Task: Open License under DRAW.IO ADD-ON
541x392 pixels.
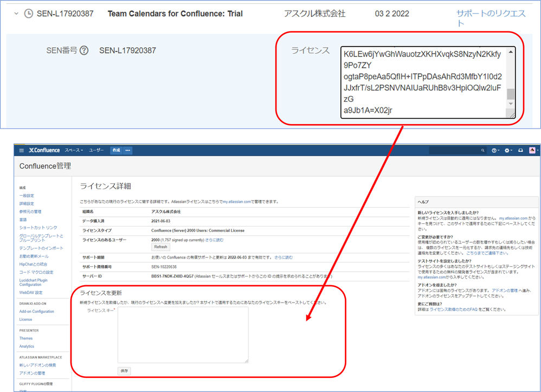Action: [25, 319]
